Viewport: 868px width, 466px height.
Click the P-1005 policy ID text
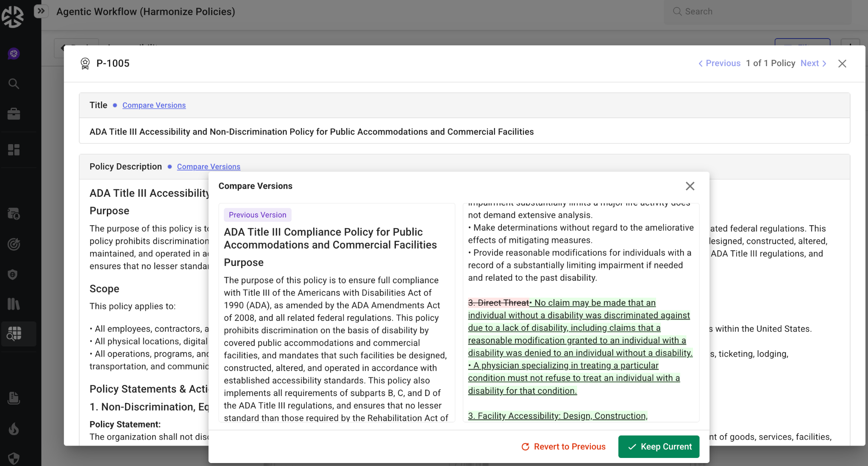113,63
